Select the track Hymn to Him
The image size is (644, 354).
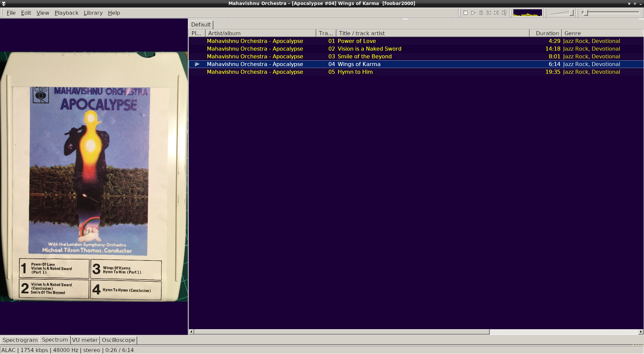416,72
